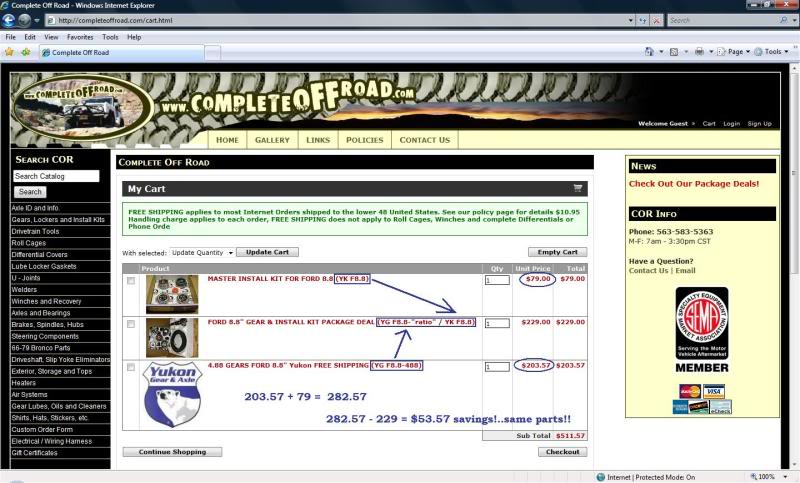Click the MasterCard payment icon
This screenshot has width=800, height=483.
(x=690, y=392)
